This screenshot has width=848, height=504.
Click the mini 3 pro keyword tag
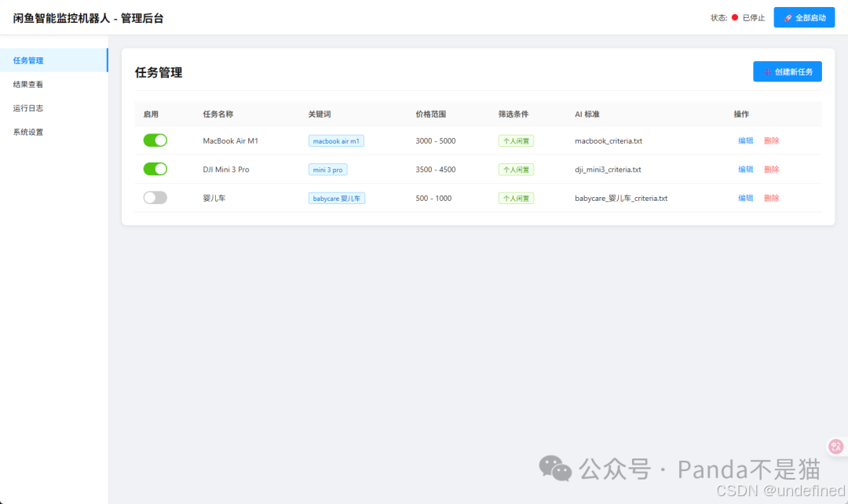pos(327,170)
